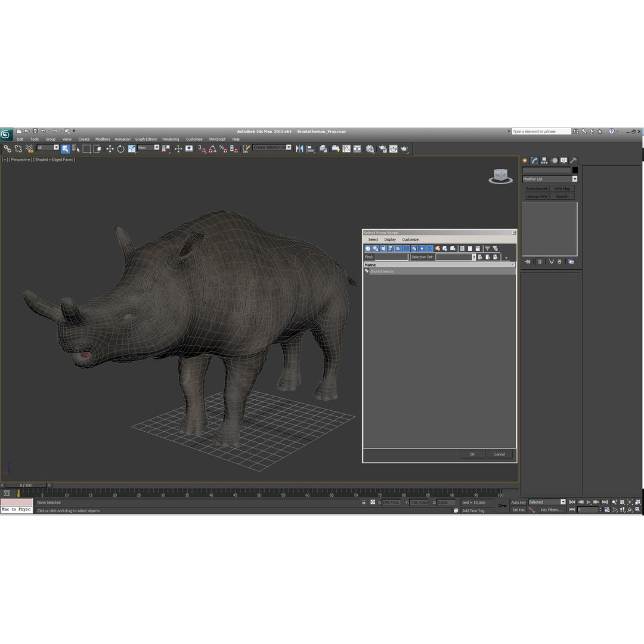Open Render Setup dialog
Viewport: 644px width, 644px height.
point(382,148)
